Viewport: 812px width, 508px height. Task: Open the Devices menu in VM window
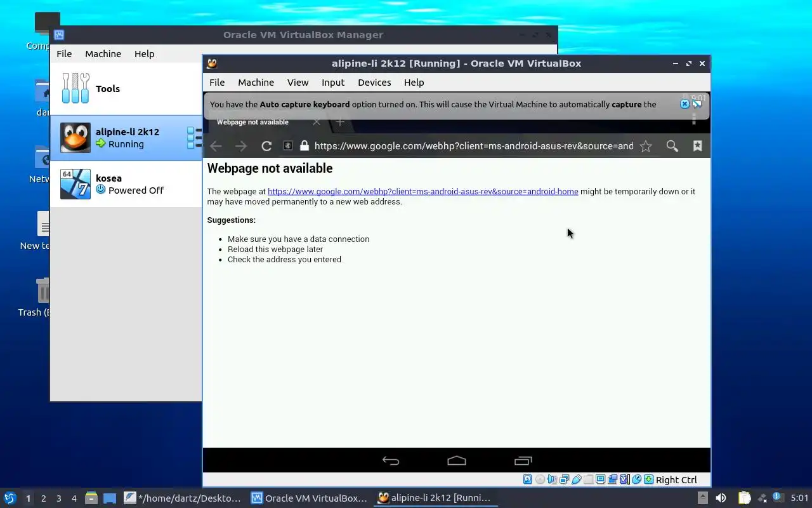tap(374, 83)
